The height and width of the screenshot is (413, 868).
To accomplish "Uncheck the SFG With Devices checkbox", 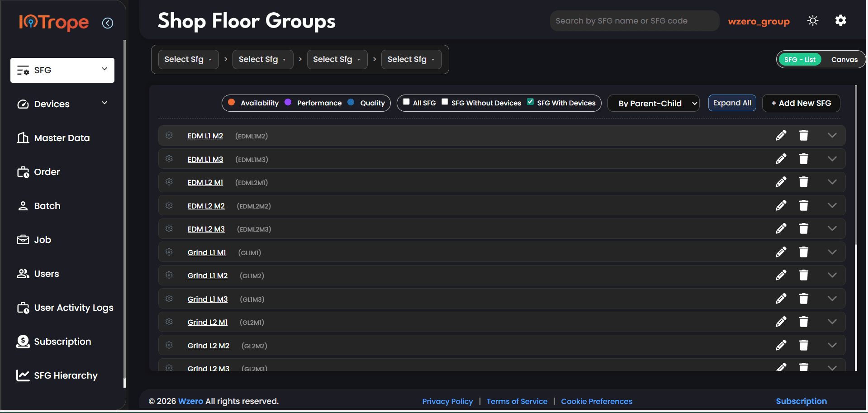I will [x=530, y=102].
